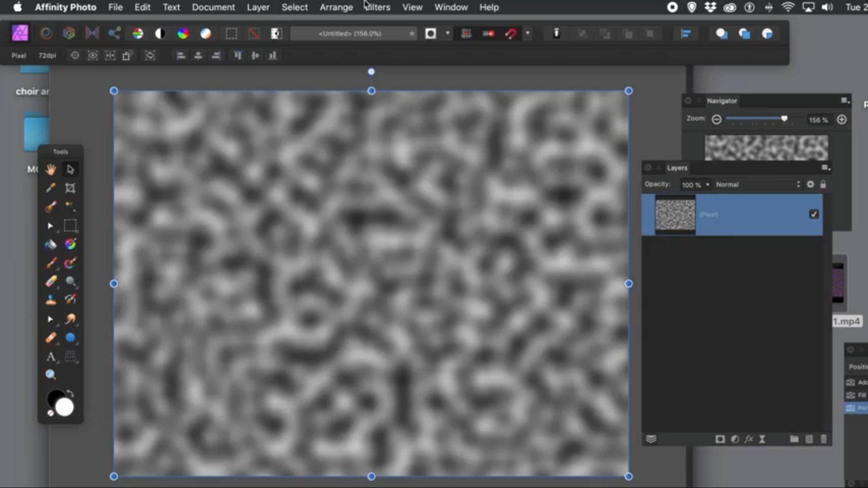The height and width of the screenshot is (488, 868).
Task: Add Adjustment in Layers panel
Action: [x=735, y=439]
